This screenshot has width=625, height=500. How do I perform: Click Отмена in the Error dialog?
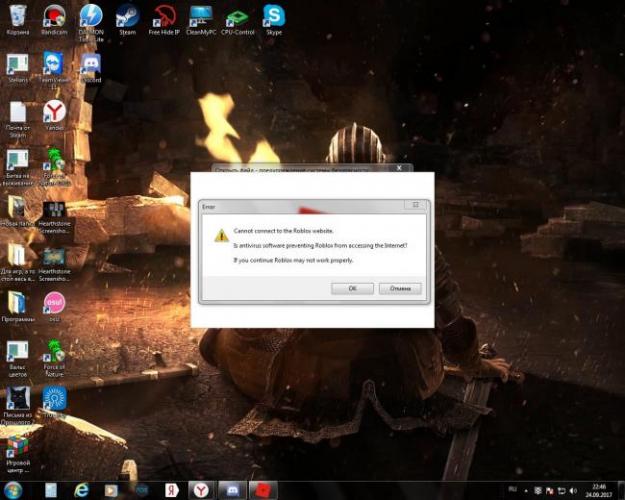click(x=400, y=288)
